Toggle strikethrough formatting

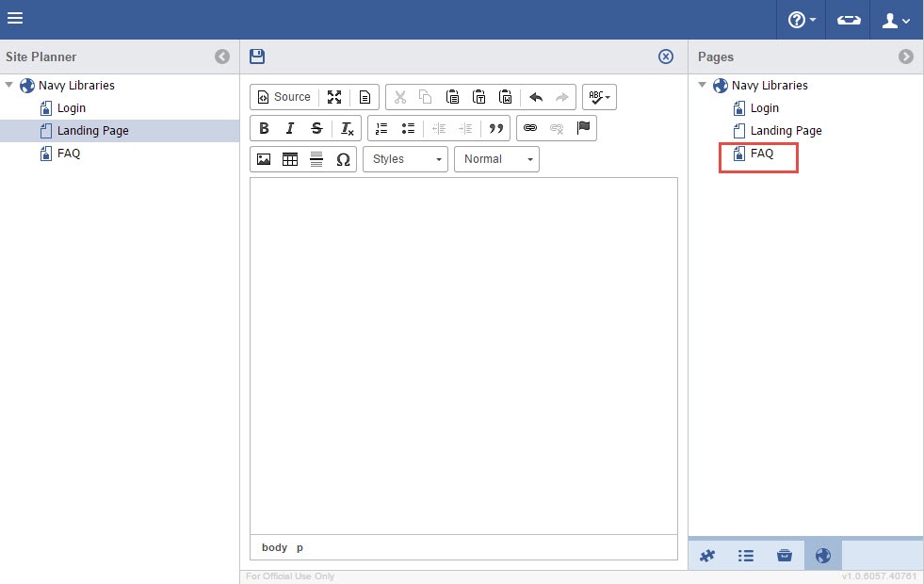coord(316,128)
